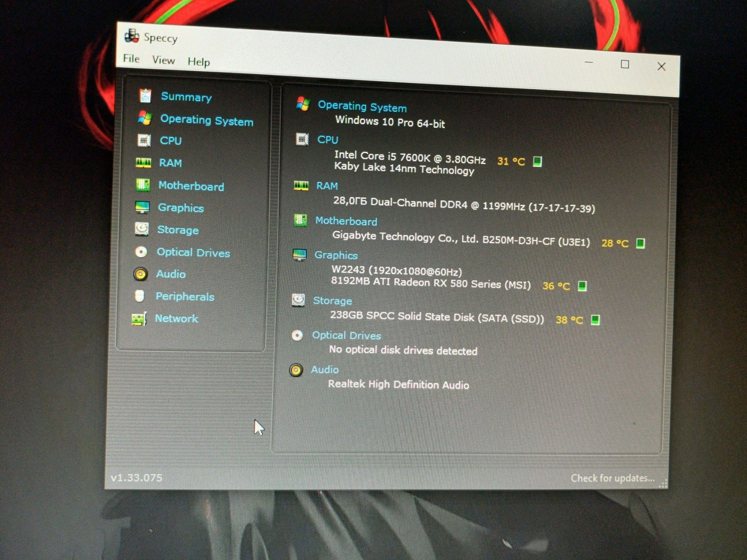
Task: Select Summary in the sidebar
Action: point(186,97)
